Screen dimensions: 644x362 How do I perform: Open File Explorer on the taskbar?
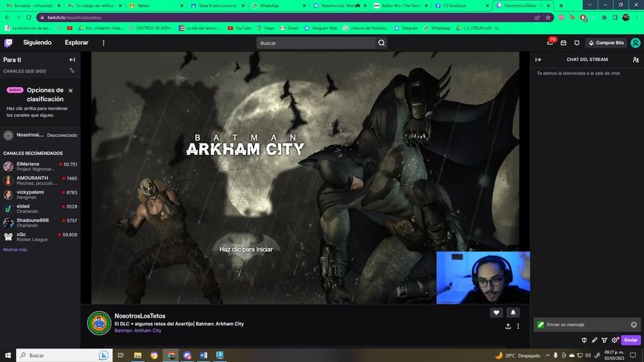click(138, 355)
